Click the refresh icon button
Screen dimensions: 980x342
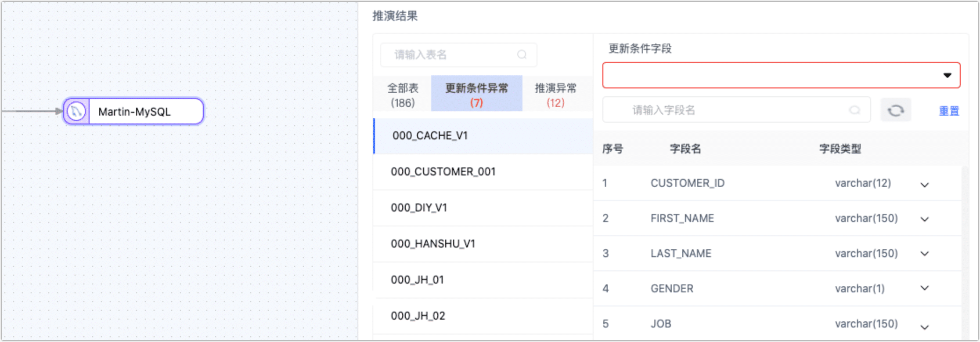click(x=896, y=110)
